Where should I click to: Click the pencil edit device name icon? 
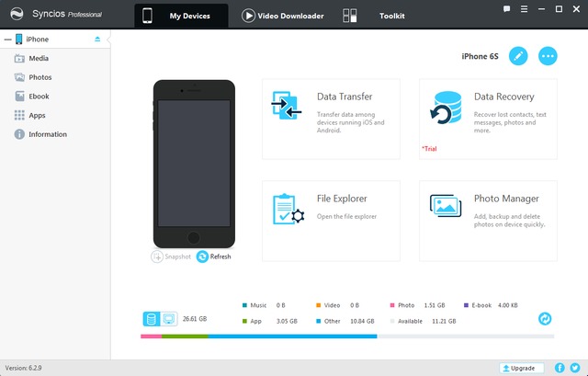518,56
